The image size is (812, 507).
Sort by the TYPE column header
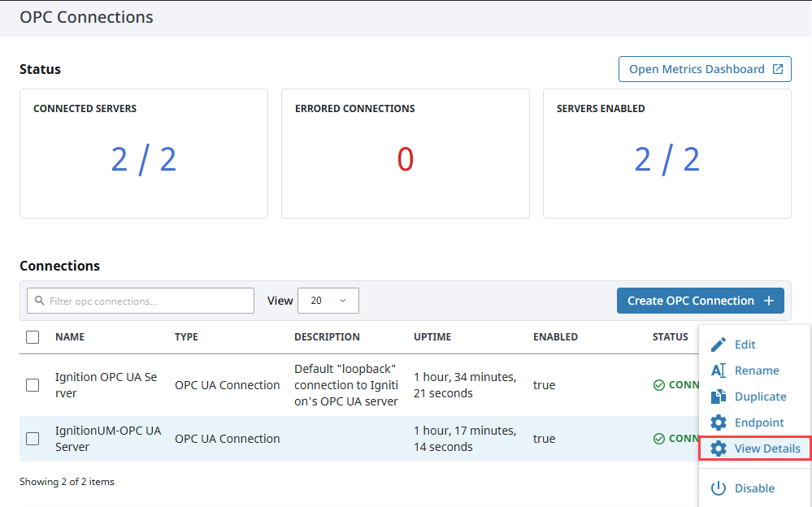pyautogui.click(x=186, y=336)
